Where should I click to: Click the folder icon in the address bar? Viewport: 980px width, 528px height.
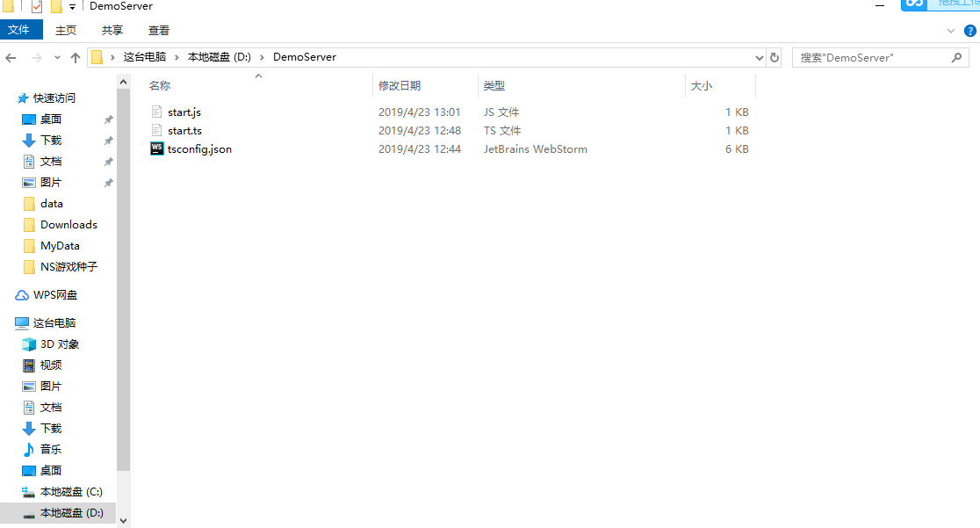click(x=97, y=58)
